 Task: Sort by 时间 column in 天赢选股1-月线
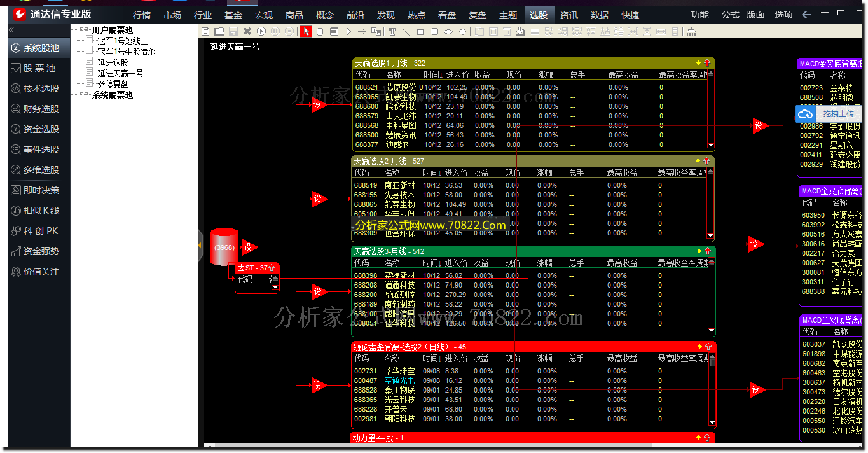432,74
